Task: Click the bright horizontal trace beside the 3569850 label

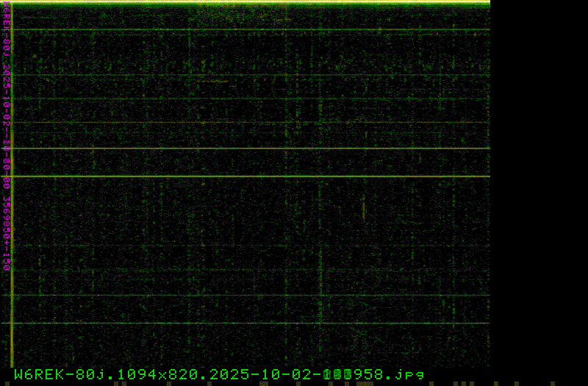Action: pos(250,176)
